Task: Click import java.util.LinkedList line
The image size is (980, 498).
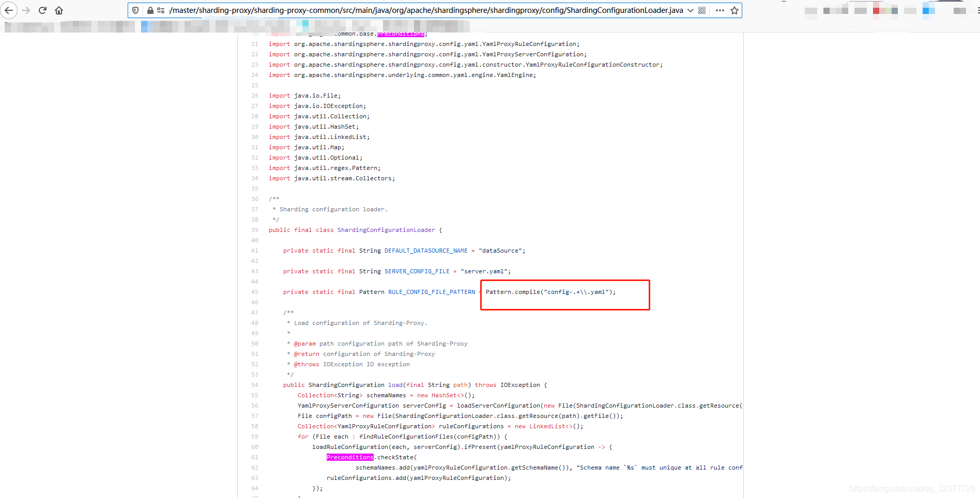Action: (319, 137)
